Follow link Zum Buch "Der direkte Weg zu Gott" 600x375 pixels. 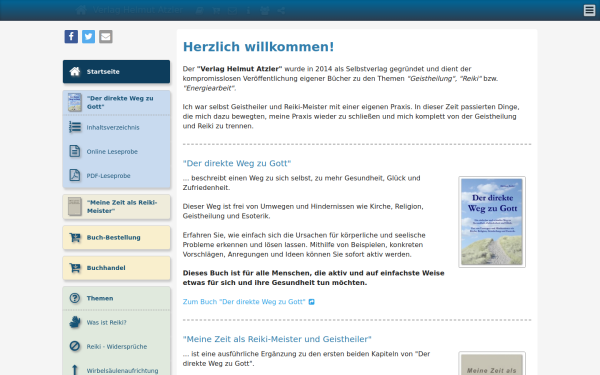pyautogui.click(x=244, y=302)
